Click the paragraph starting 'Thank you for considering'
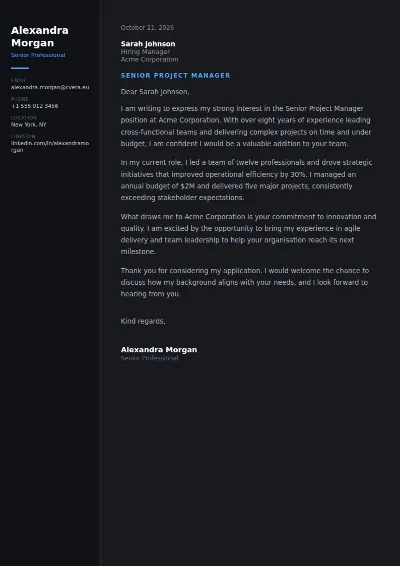Image resolution: width=400 pixels, height=566 pixels. [x=245, y=282]
